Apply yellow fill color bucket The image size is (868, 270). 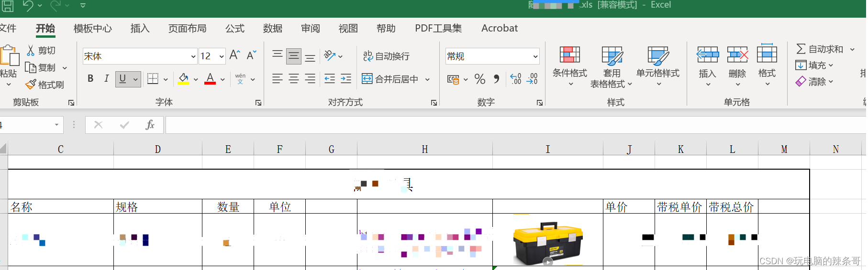pyautogui.click(x=183, y=79)
